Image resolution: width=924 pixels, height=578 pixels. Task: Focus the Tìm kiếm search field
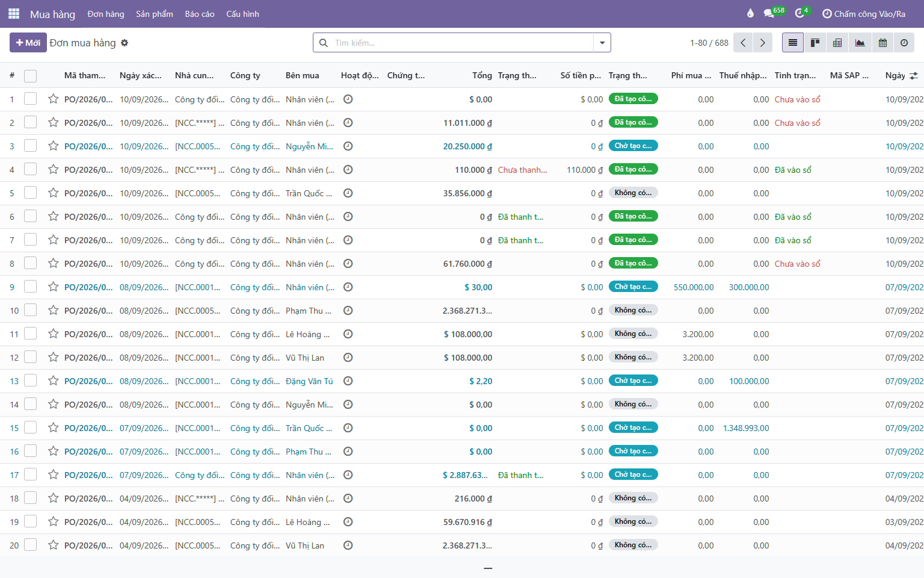462,43
